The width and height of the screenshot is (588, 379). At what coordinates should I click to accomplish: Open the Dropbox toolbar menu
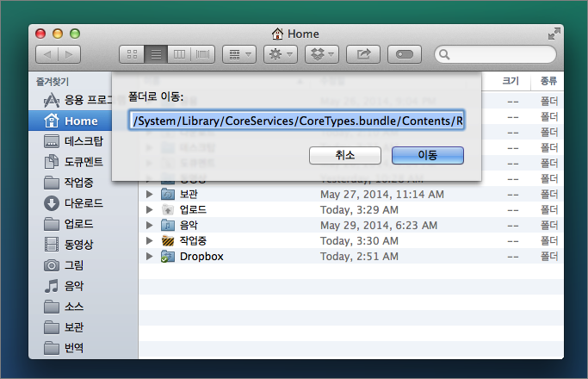(x=322, y=55)
